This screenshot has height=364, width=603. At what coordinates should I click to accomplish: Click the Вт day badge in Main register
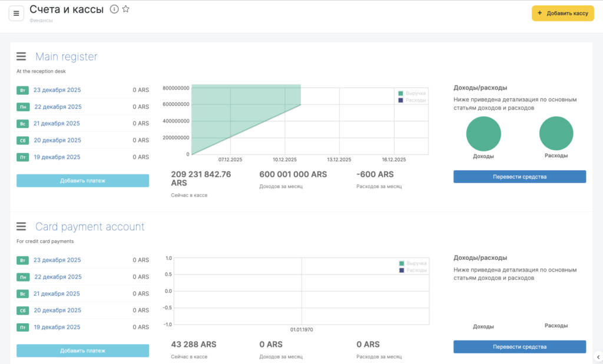(x=22, y=91)
